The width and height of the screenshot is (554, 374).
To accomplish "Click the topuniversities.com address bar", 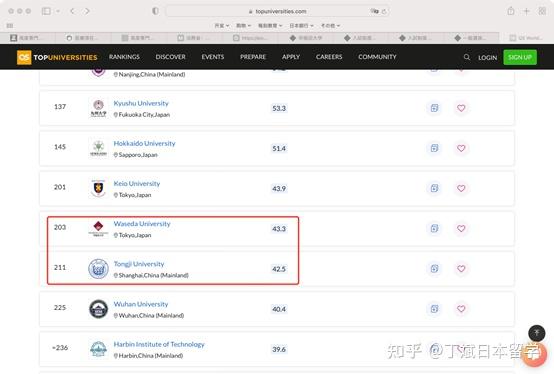I will pyautogui.click(x=278, y=11).
